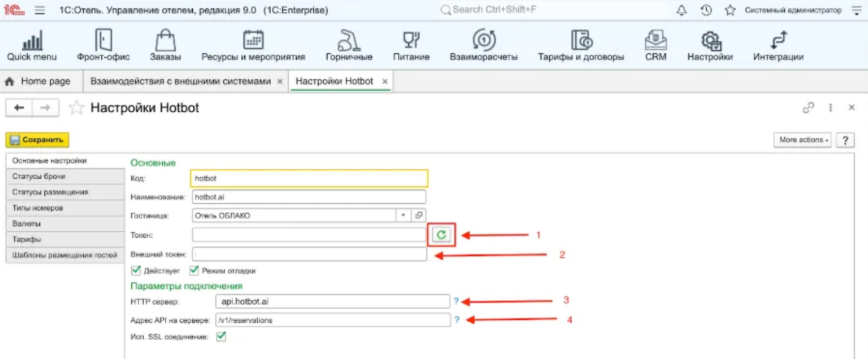Close the Взаимодействия с внешними системами tab
The height and width of the screenshot is (359, 868).
coord(280,81)
